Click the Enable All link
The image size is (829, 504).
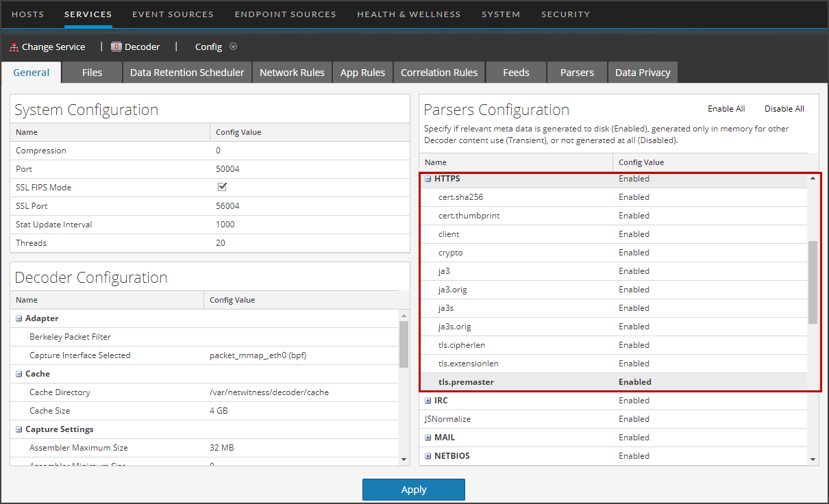tap(726, 108)
